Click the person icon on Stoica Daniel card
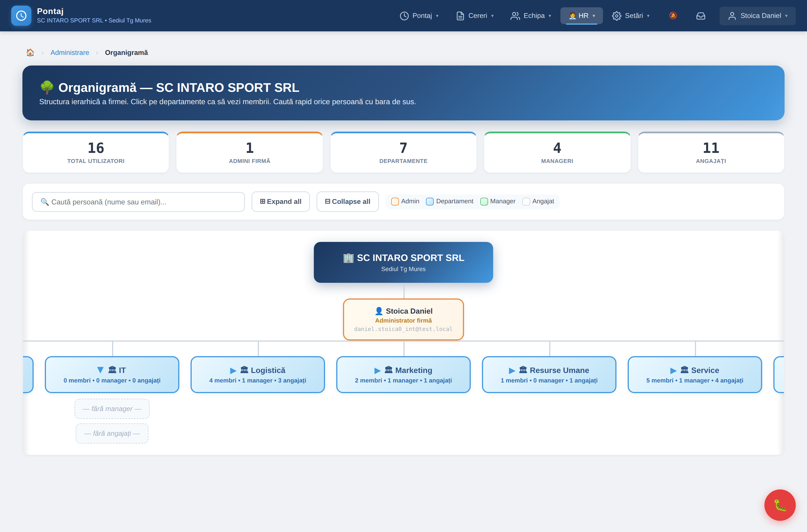This screenshot has width=807, height=532. point(379,311)
